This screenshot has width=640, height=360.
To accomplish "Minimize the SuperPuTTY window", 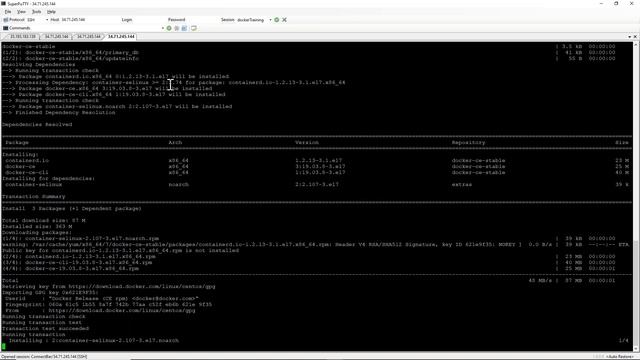I will pyautogui.click(x=601, y=4).
